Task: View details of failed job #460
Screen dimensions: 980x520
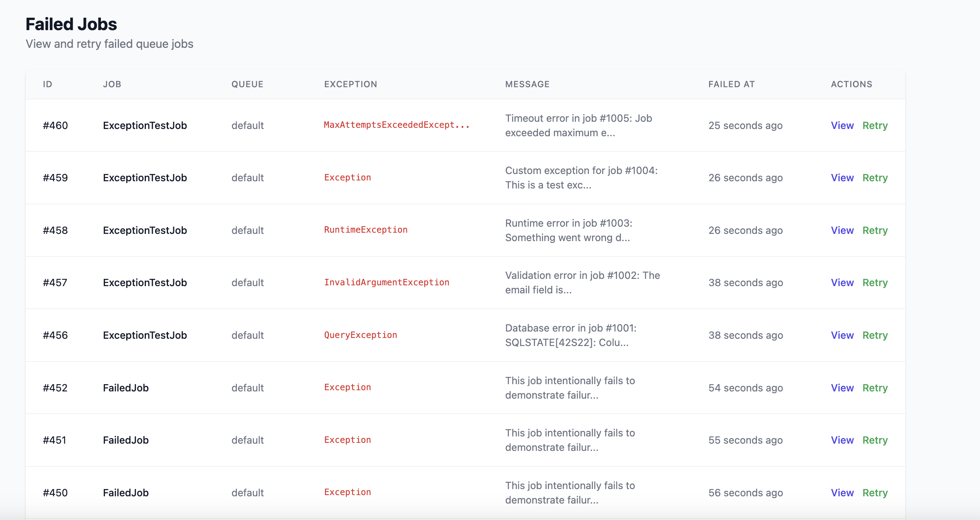Action: click(842, 125)
